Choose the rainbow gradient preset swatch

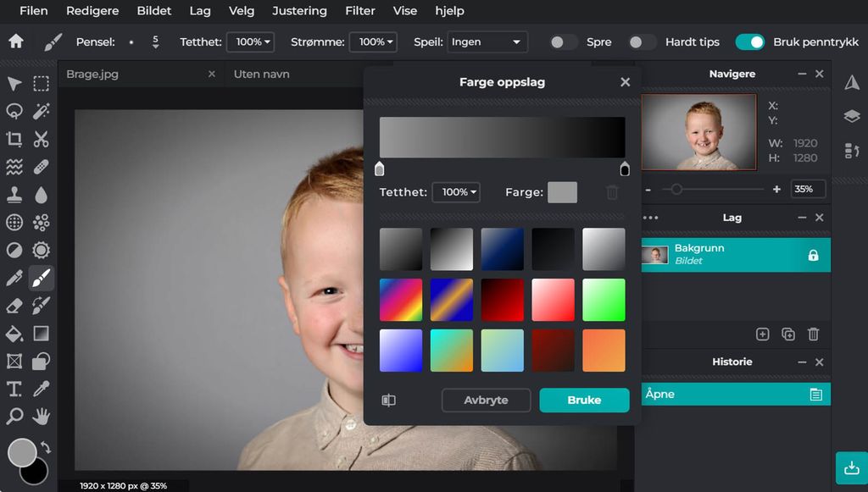click(400, 301)
